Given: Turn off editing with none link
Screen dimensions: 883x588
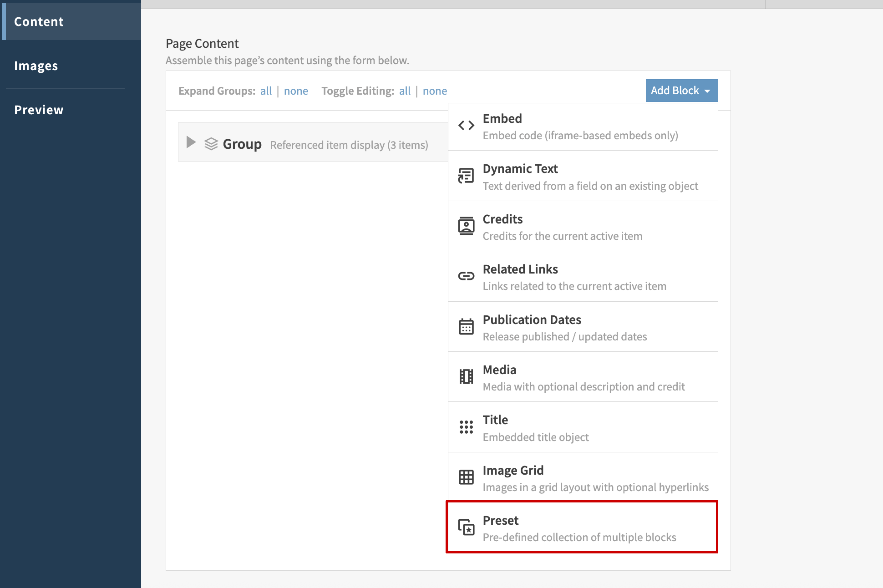Looking at the screenshot, I should pyautogui.click(x=435, y=91).
